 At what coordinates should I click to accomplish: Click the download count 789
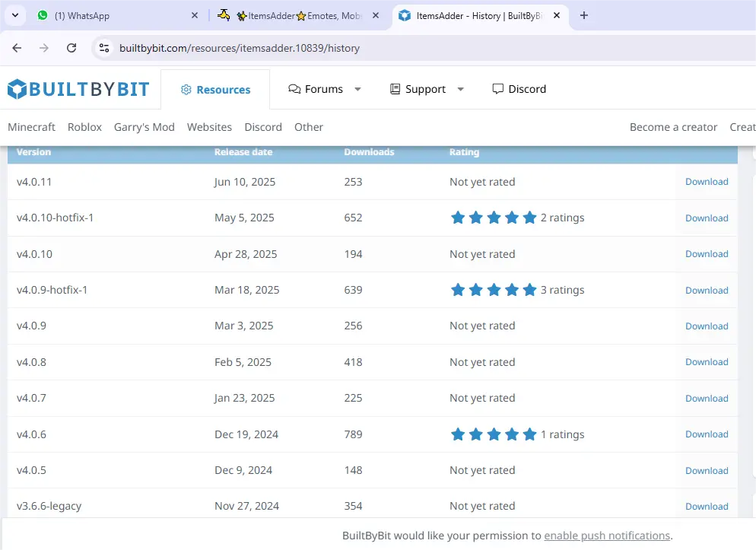click(x=354, y=434)
